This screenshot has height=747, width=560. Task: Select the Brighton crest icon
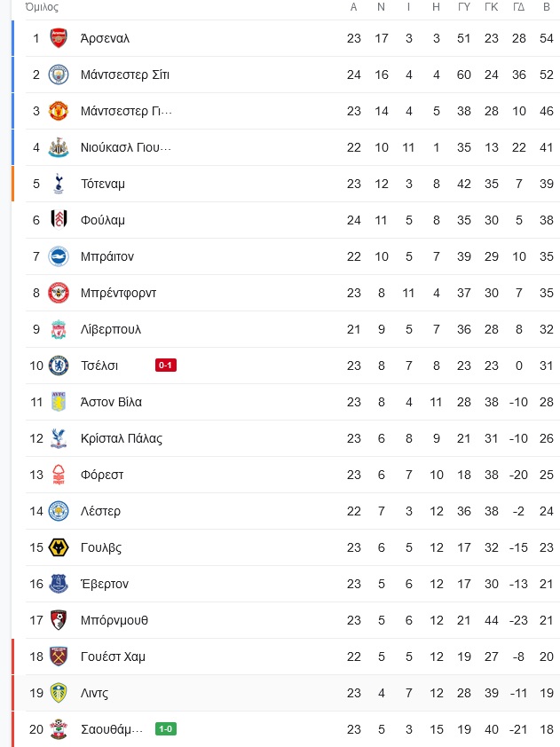[x=59, y=256]
